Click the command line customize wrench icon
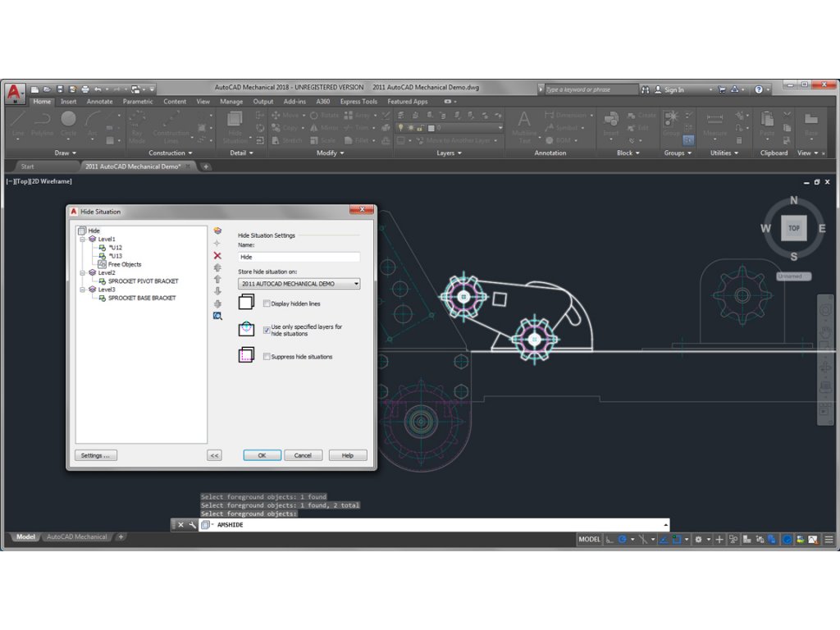 point(193,525)
